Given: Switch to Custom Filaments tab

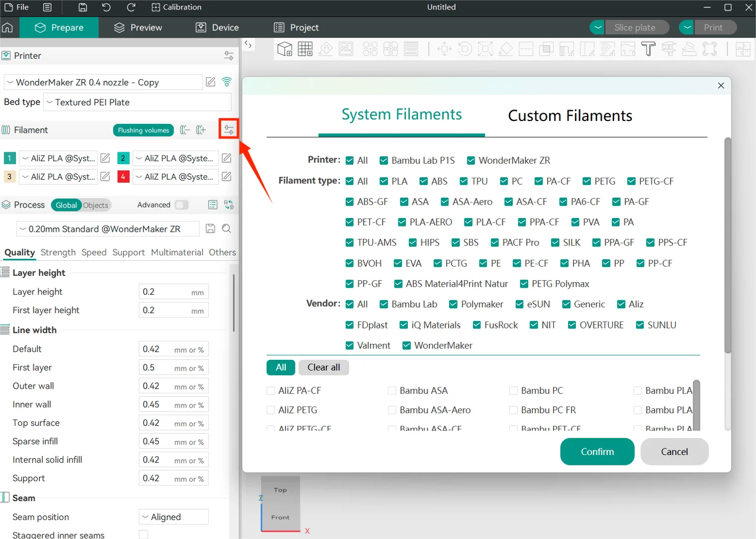Looking at the screenshot, I should click(570, 115).
